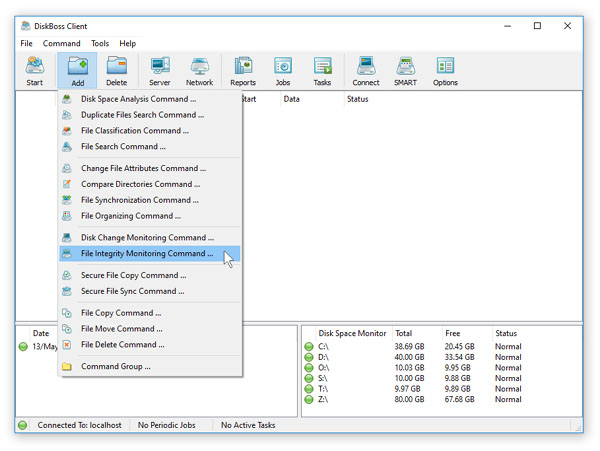
Task: Open the Tools menu
Action: click(x=100, y=43)
